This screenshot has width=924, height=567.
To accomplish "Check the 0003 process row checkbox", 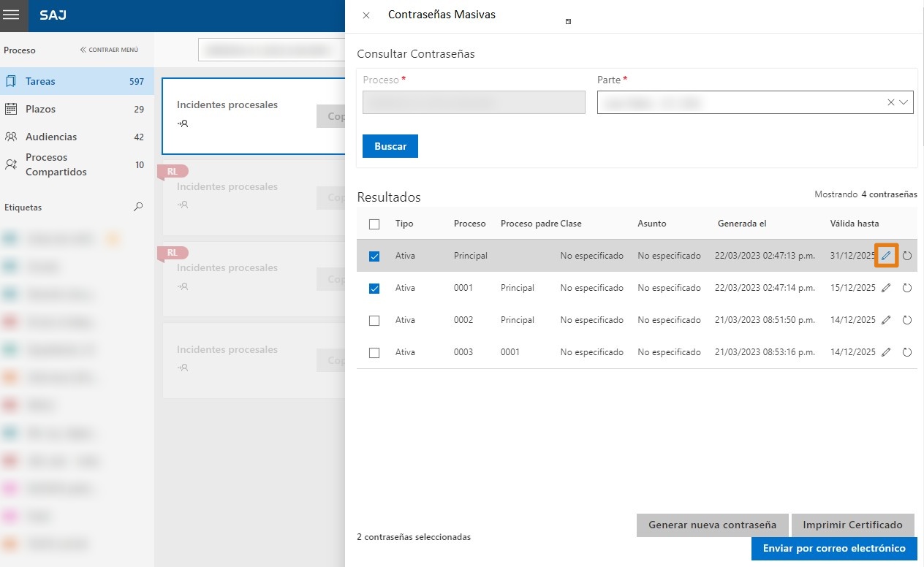I will [374, 353].
